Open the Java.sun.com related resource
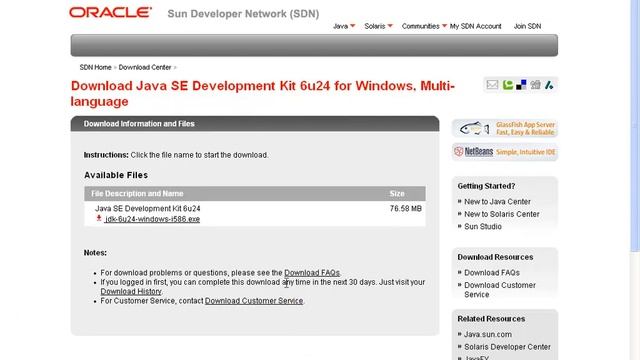This screenshot has width=640, height=360. tap(488, 334)
